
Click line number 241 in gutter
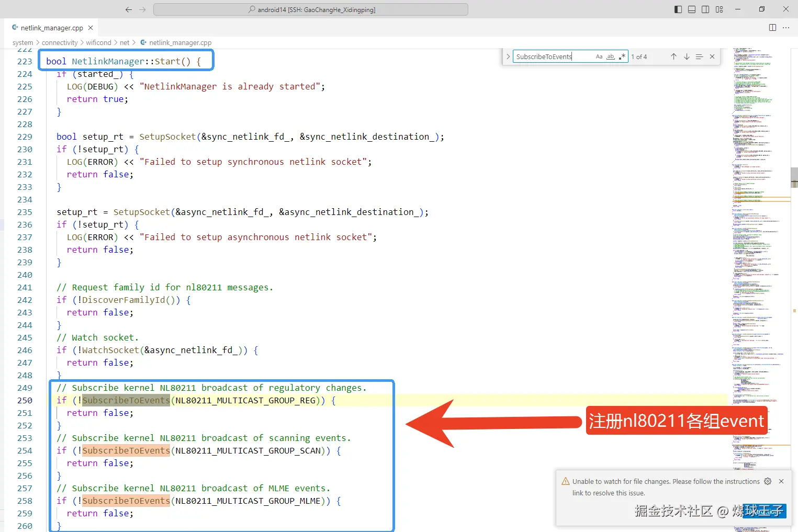point(25,287)
